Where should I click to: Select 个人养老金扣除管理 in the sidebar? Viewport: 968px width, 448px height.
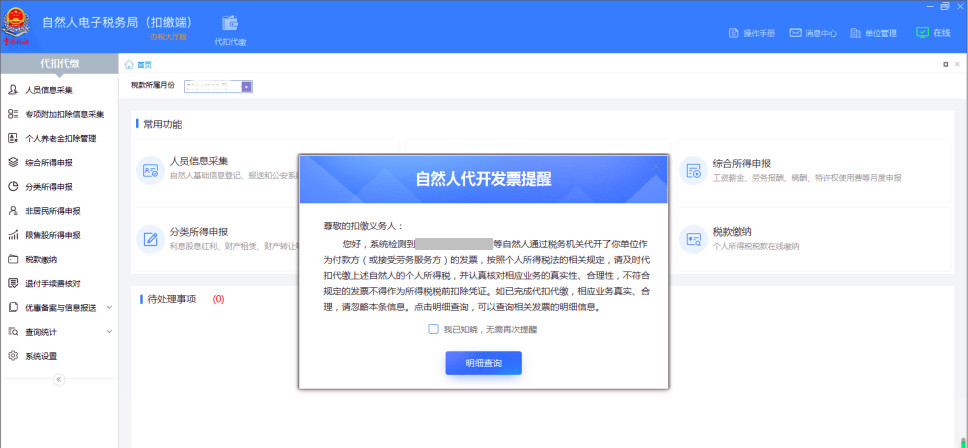coord(59,138)
